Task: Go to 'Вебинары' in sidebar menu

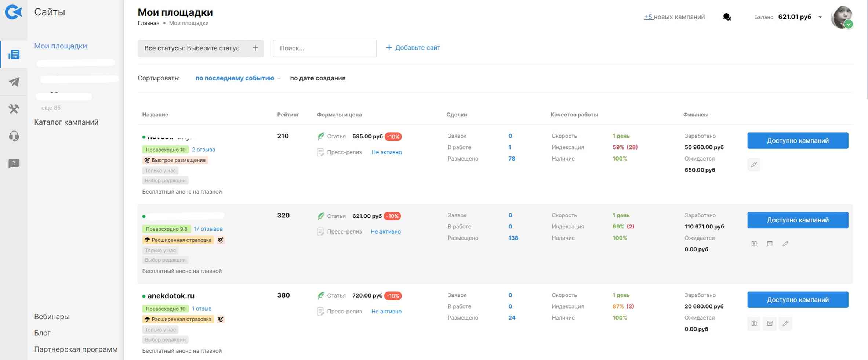Action: coord(52,316)
